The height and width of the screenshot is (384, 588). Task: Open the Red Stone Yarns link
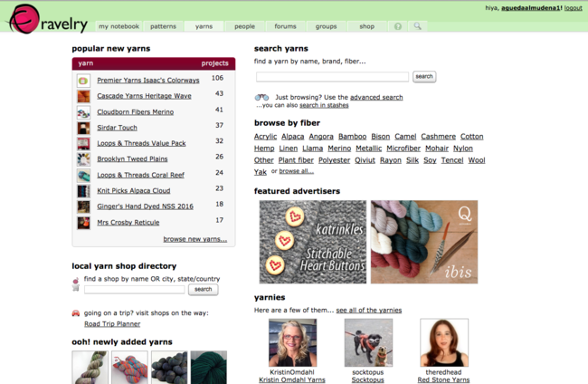pos(443,379)
